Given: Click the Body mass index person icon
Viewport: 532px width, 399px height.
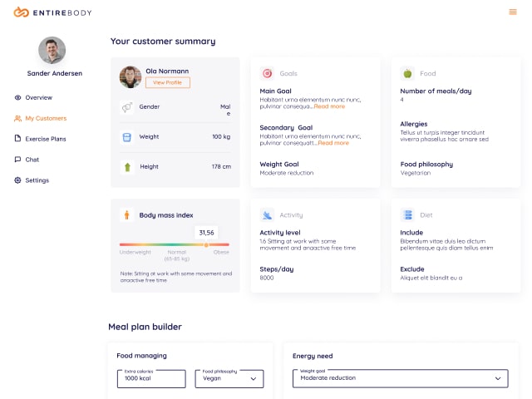Looking at the screenshot, I should point(127,215).
